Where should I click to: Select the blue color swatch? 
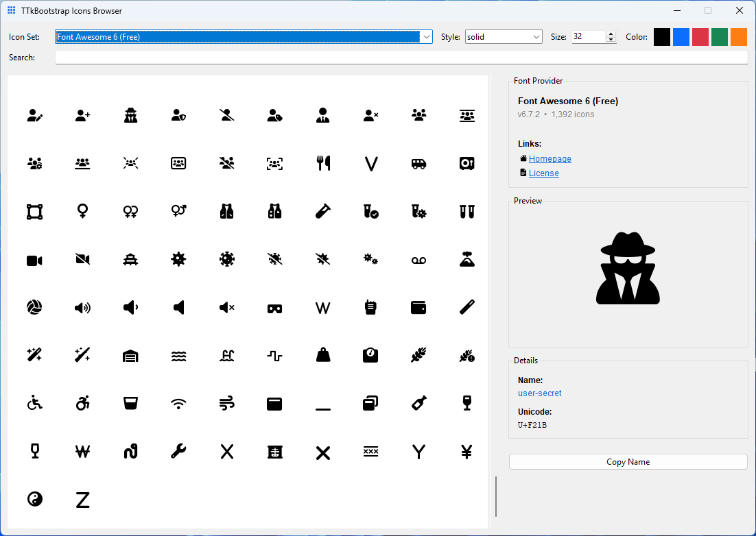681,36
